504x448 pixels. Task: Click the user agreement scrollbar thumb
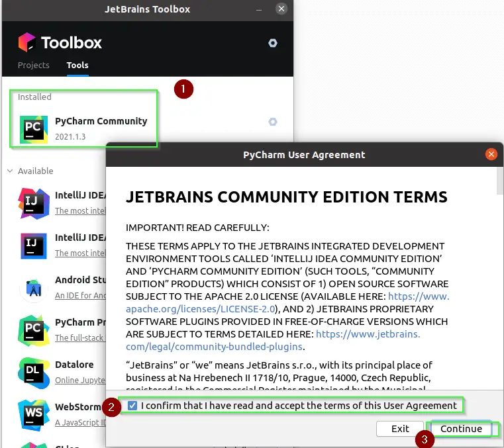point(500,181)
